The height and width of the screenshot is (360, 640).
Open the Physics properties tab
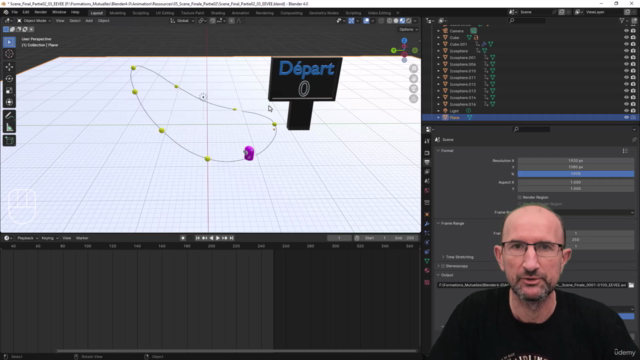[427, 242]
